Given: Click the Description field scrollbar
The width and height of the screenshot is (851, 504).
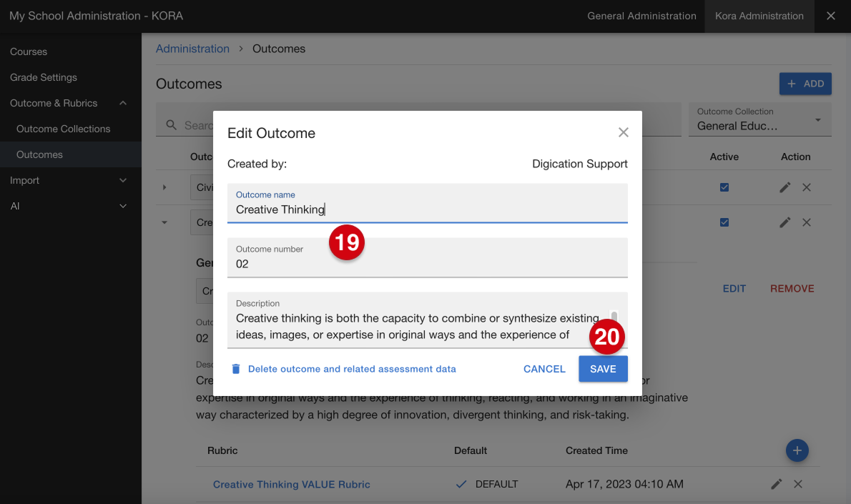Looking at the screenshot, I should 614,316.
